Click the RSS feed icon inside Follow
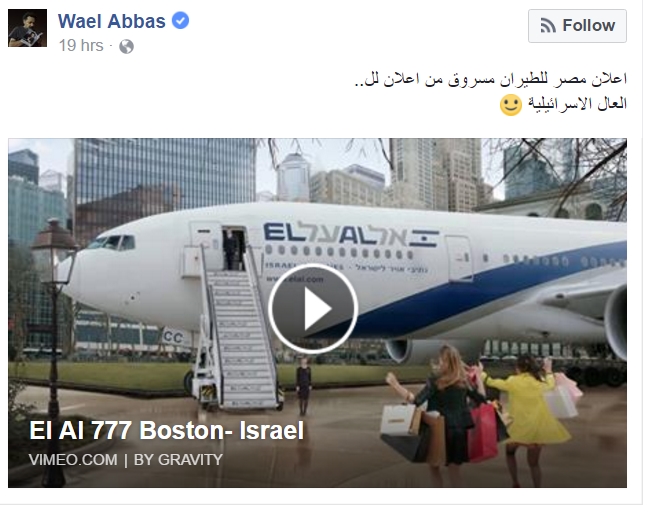Image resolution: width=650 pixels, height=512 pixels. [548, 26]
